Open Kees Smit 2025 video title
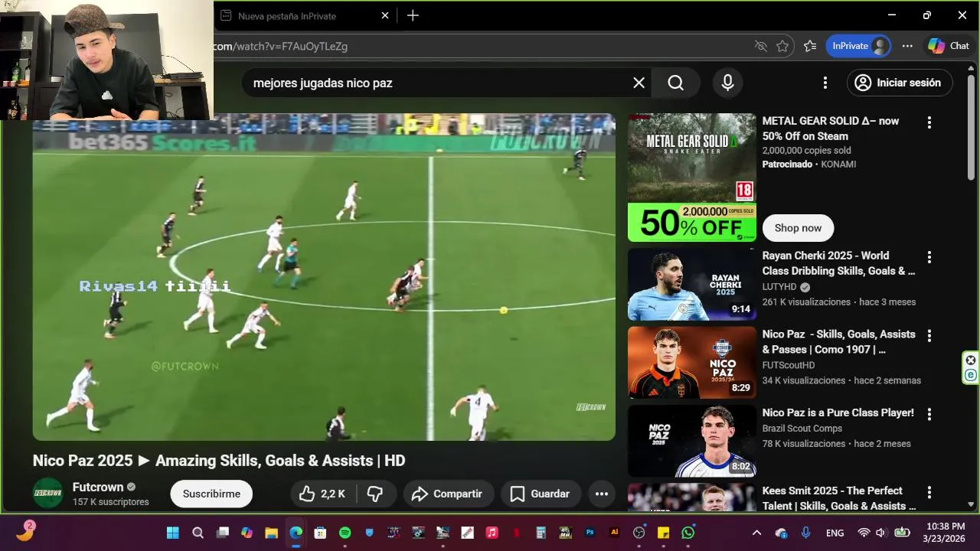Viewport: 980px width, 551px height. [839, 498]
